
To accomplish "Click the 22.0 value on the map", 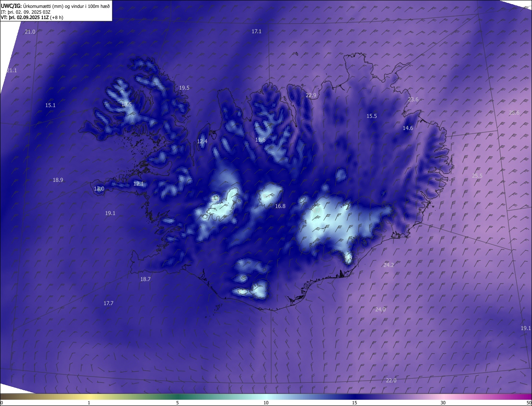I will tap(391, 381).
